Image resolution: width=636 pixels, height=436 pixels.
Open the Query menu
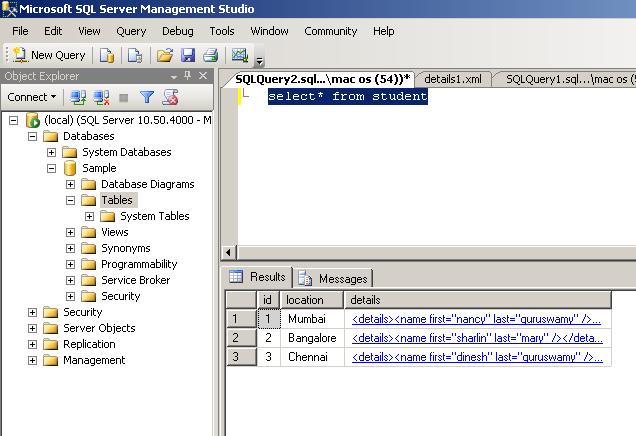(x=131, y=31)
